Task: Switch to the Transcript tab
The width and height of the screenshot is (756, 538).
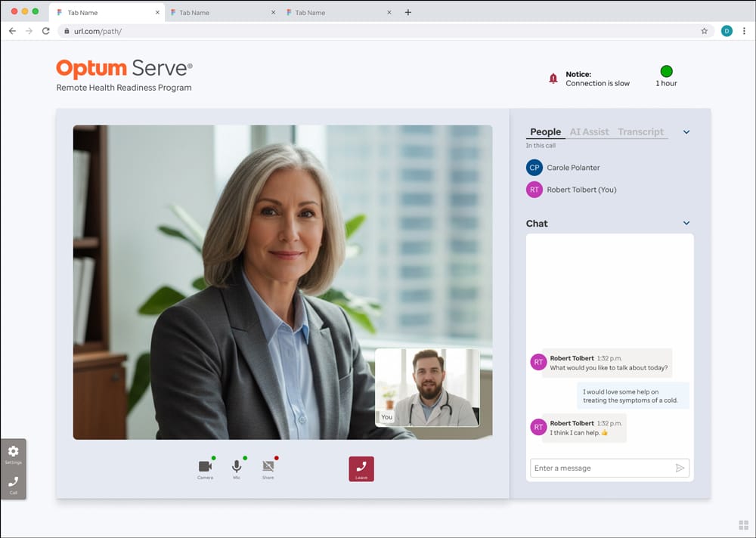Action: coord(640,132)
